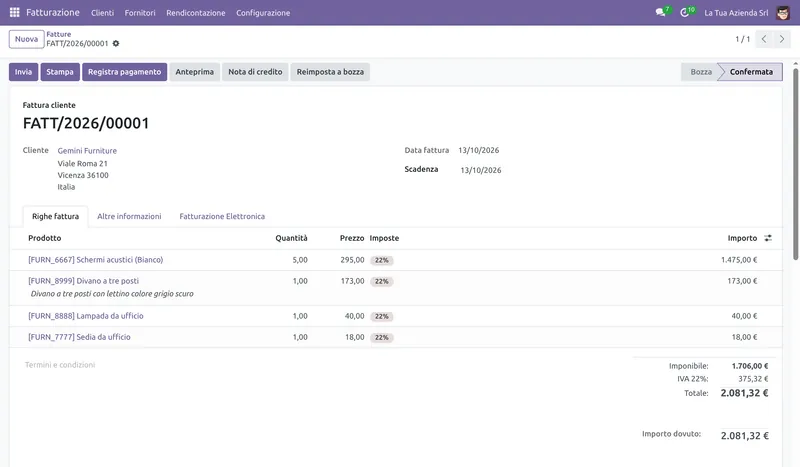The height and width of the screenshot is (467, 800).
Task: Open the column settings adjust icon
Action: tap(768, 238)
